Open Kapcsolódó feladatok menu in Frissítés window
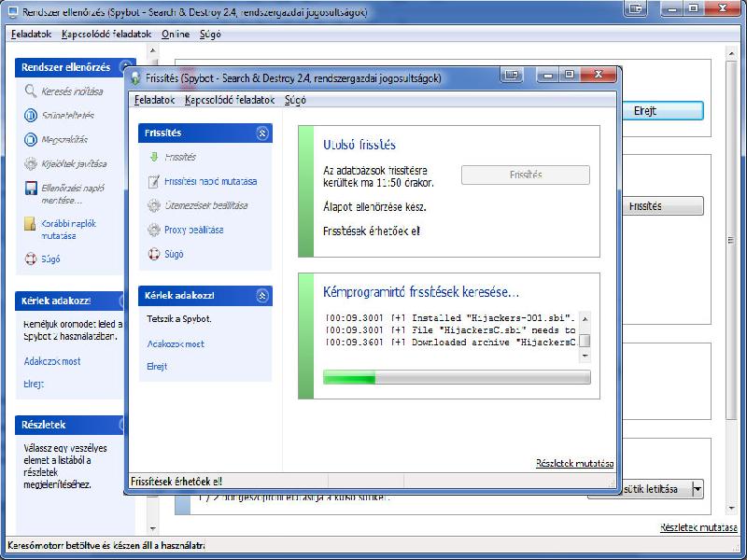This screenshot has height=560, width=747. 230,100
